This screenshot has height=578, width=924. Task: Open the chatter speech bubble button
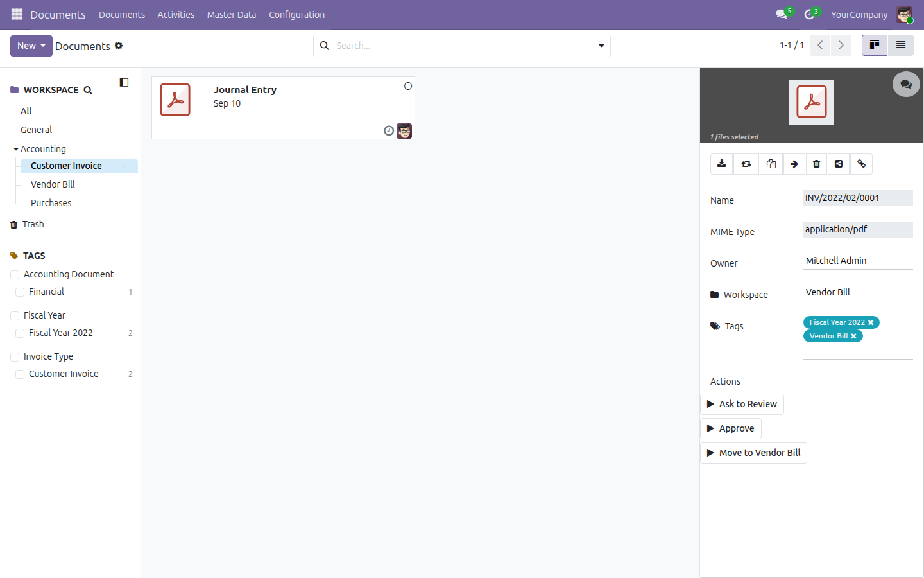pyautogui.click(x=906, y=84)
